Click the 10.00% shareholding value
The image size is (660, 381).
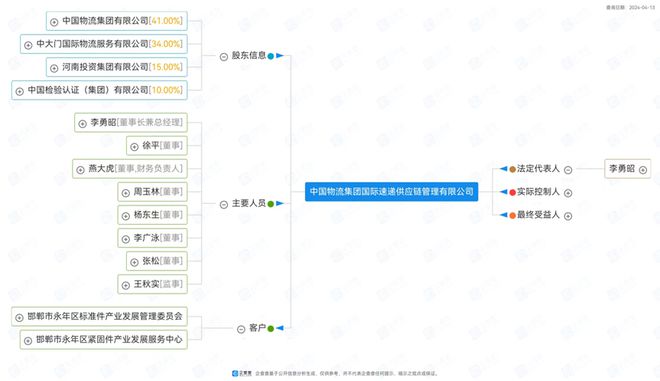pyautogui.click(x=166, y=91)
